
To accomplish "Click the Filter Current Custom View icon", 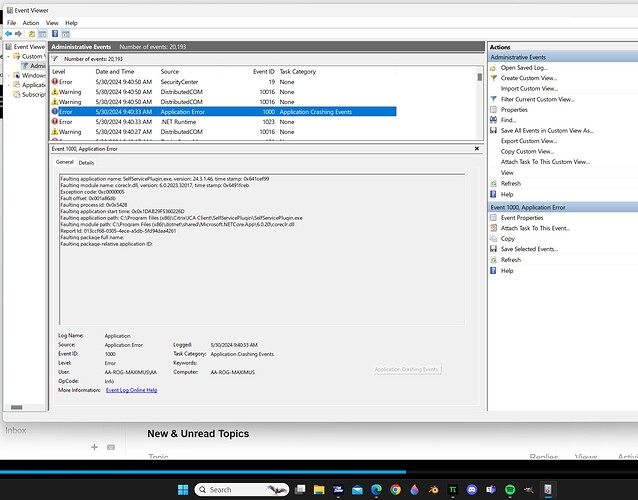I will pyautogui.click(x=493, y=99).
